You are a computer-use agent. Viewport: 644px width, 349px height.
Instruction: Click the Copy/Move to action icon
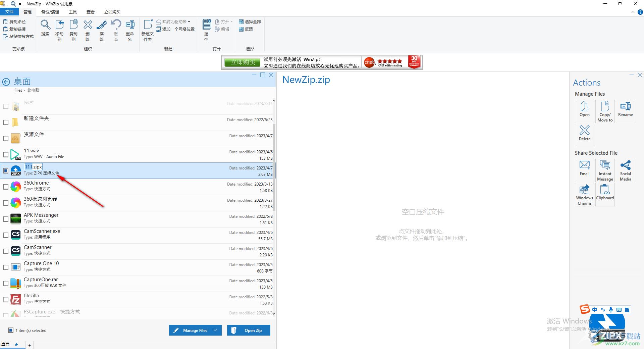pyautogui.click(x=605, y=111)
